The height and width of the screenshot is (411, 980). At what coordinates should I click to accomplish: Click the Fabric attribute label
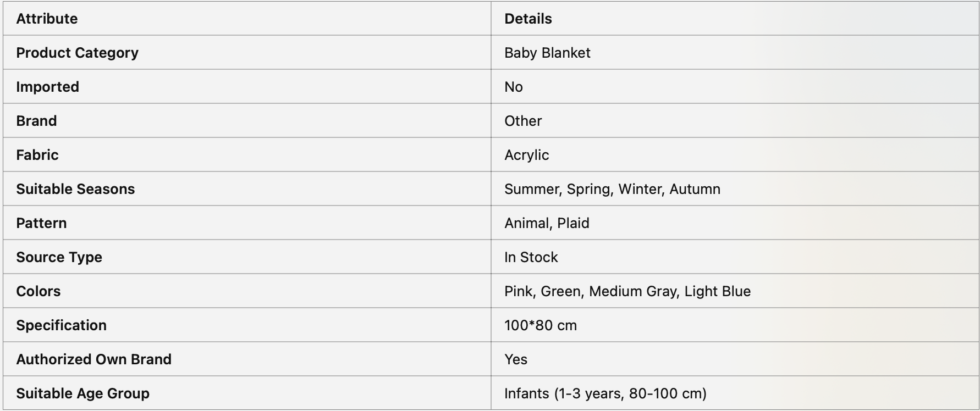pos(37,155)
